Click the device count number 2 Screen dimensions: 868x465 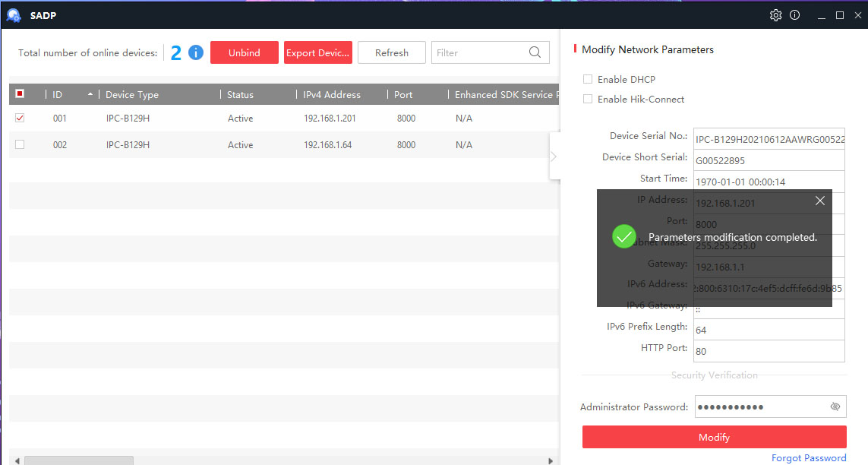176,52
